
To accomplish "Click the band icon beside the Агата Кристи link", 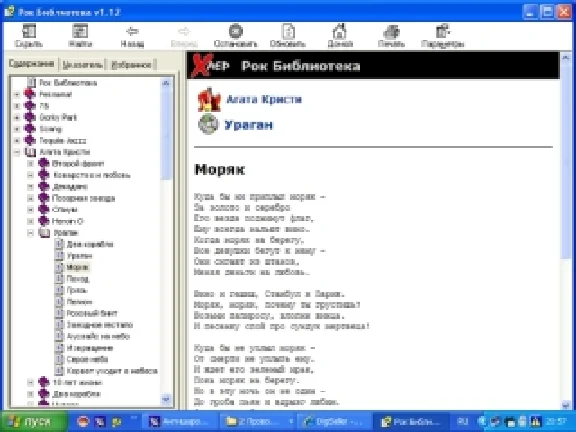I will click(209, 100).
